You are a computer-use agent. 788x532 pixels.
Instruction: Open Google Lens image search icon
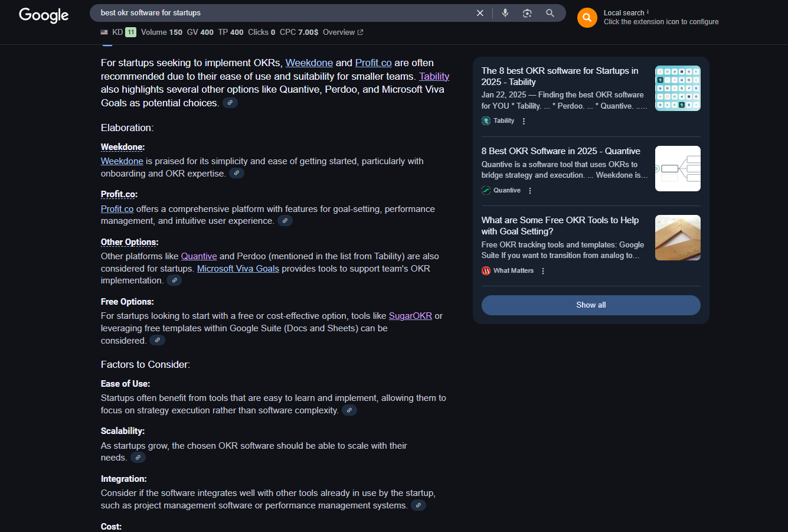pyautogui.click(x=527, y=13)
